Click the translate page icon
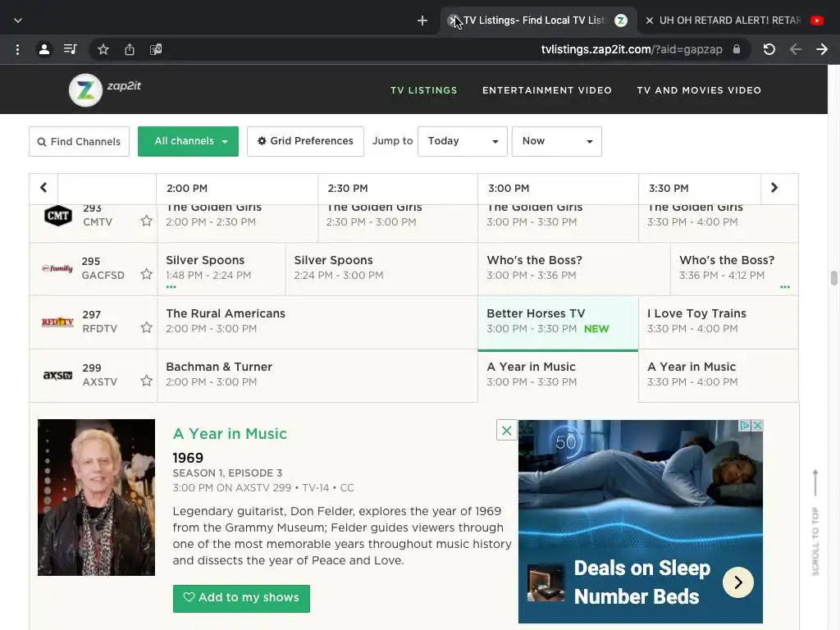The image size is (840, 630). [x=156, y=50]
